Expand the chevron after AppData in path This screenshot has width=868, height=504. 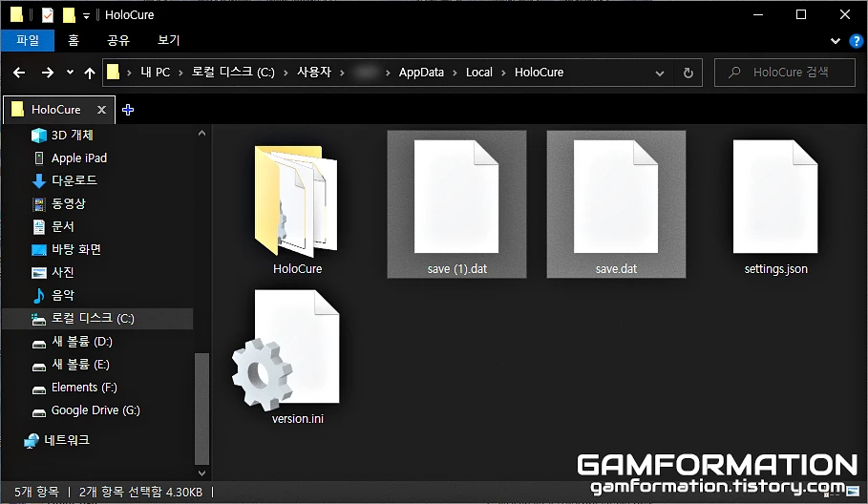tap(455, 73)
